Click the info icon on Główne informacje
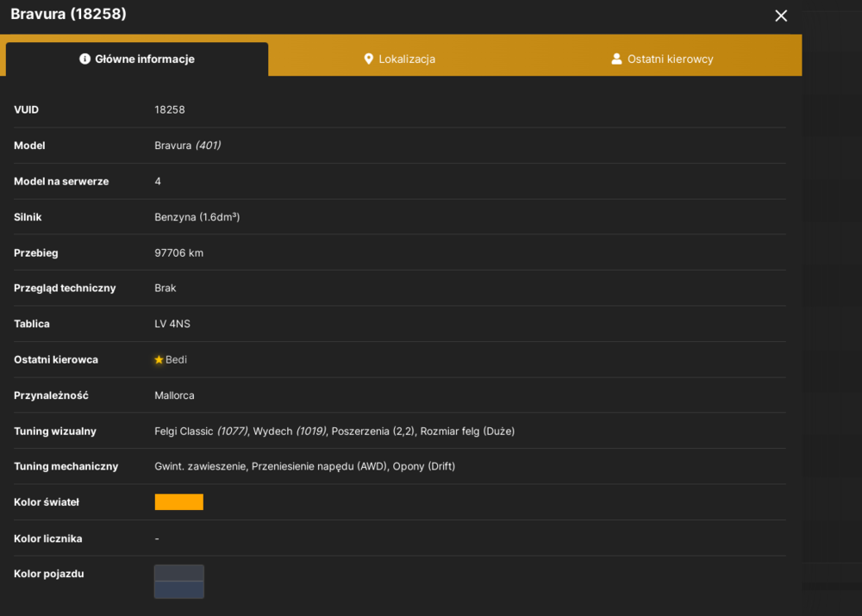The height and width of the screenshot is (616, 862). coord(84,59)
